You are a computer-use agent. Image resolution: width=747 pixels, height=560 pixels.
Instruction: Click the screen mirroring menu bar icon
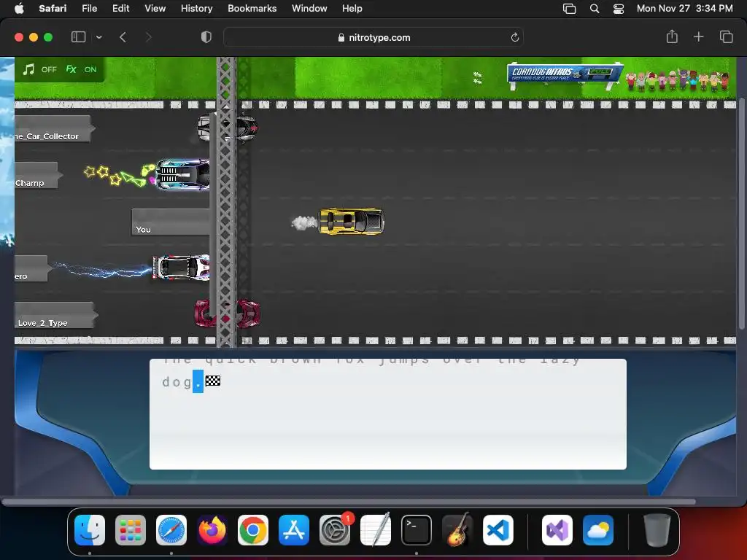coord(569,9)
